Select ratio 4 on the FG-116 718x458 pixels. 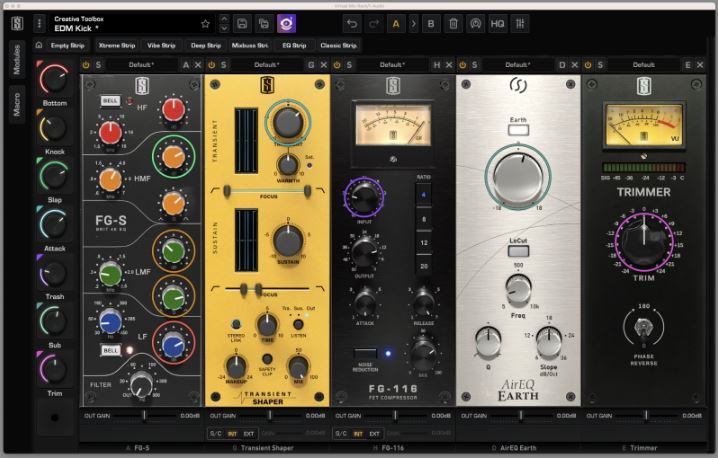click(424, 195)
